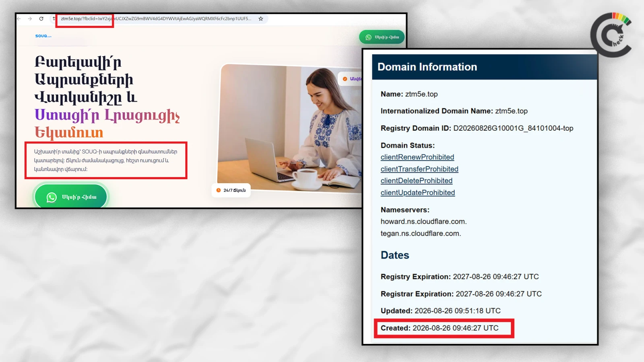This screenshot has width=644, height=362.
Task: Open the clientDeleteProhibited status link
Action: pos(416,181)
